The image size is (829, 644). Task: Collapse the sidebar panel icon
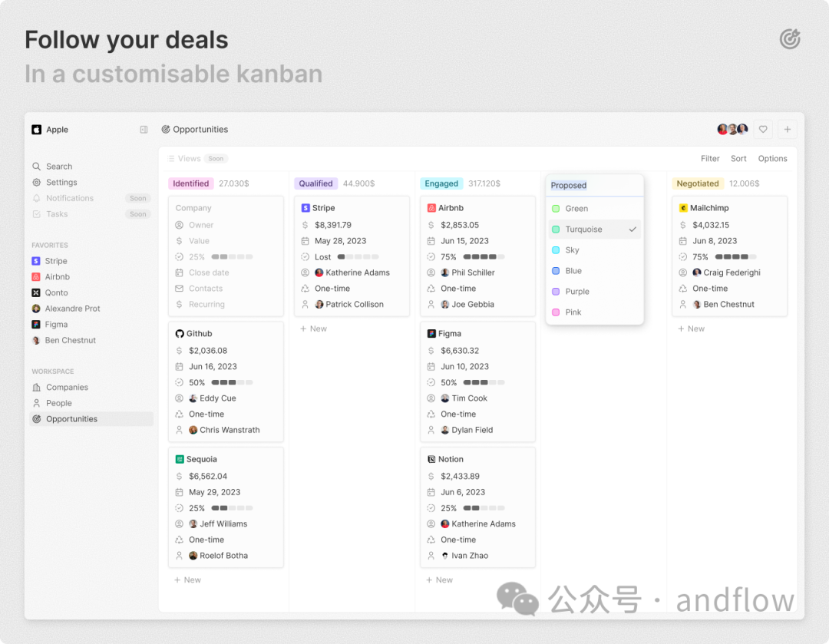pyautogui.click(x=144, y=130)
